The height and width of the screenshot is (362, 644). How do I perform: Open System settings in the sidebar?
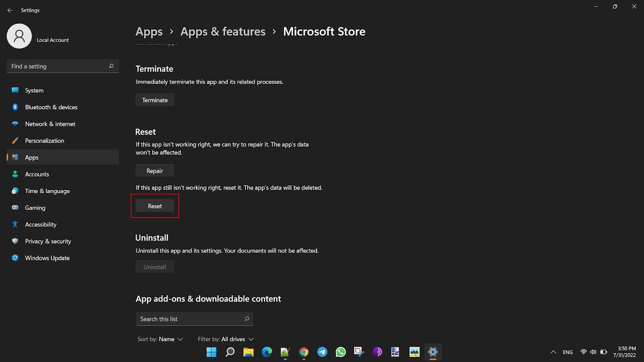63,90
